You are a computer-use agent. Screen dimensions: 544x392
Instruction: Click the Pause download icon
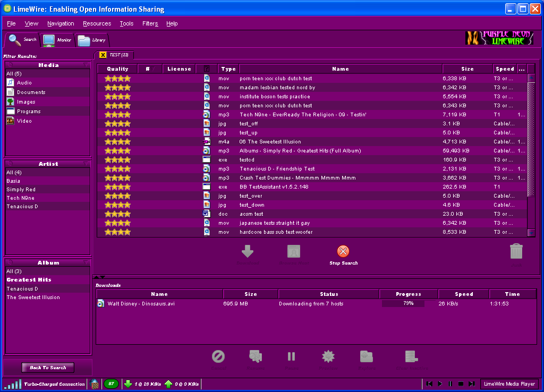pyautogui.click(x=292, y=356)
